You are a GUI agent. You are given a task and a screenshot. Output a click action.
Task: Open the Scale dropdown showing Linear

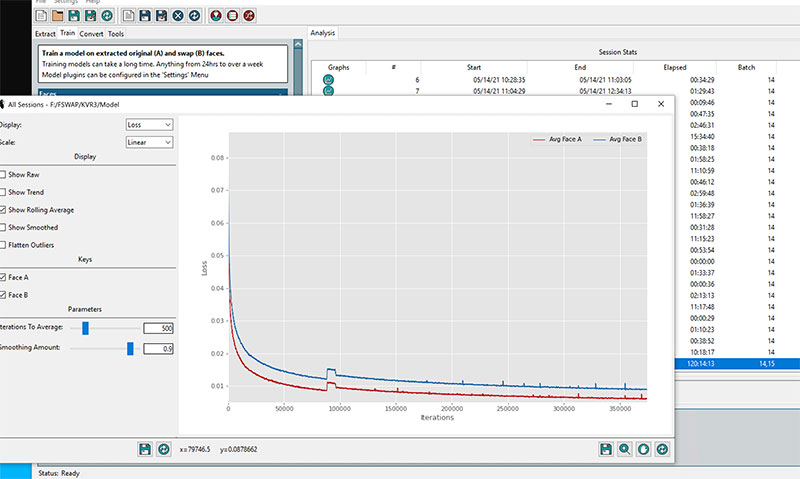coord(149,142)
